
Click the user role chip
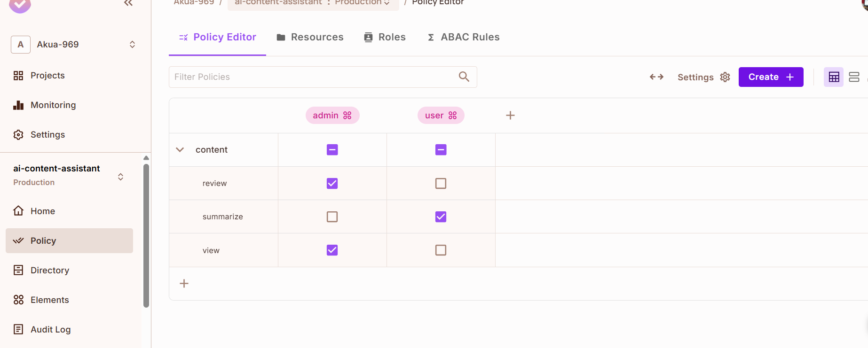point(441,116)
